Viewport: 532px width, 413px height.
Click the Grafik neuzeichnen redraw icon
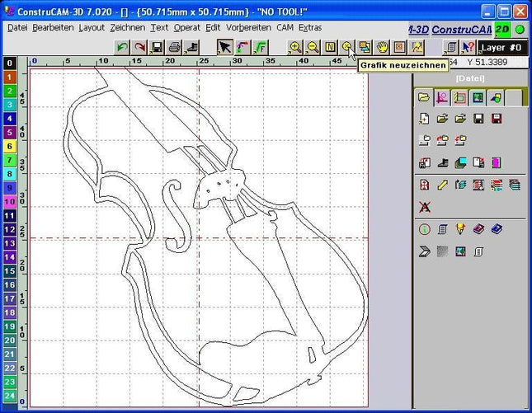[348, 47]
